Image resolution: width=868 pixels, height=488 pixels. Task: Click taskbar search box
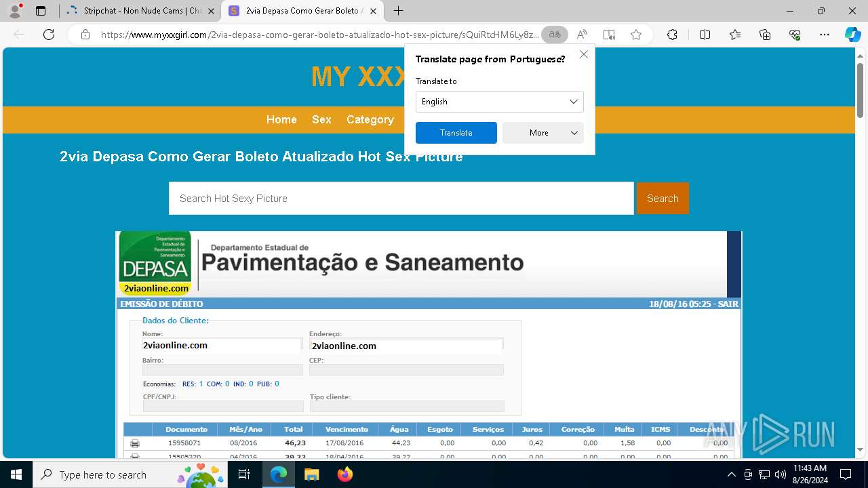coord(130,474)
